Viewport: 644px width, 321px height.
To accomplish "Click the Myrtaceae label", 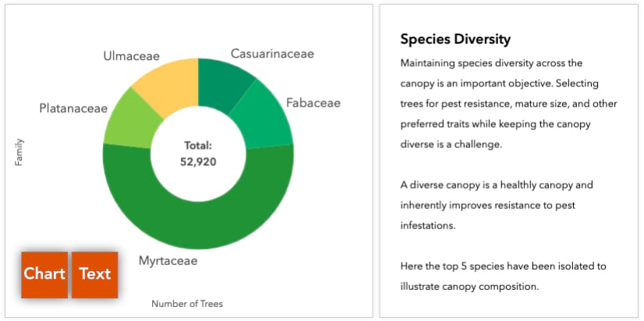I will tap(168, 261).
